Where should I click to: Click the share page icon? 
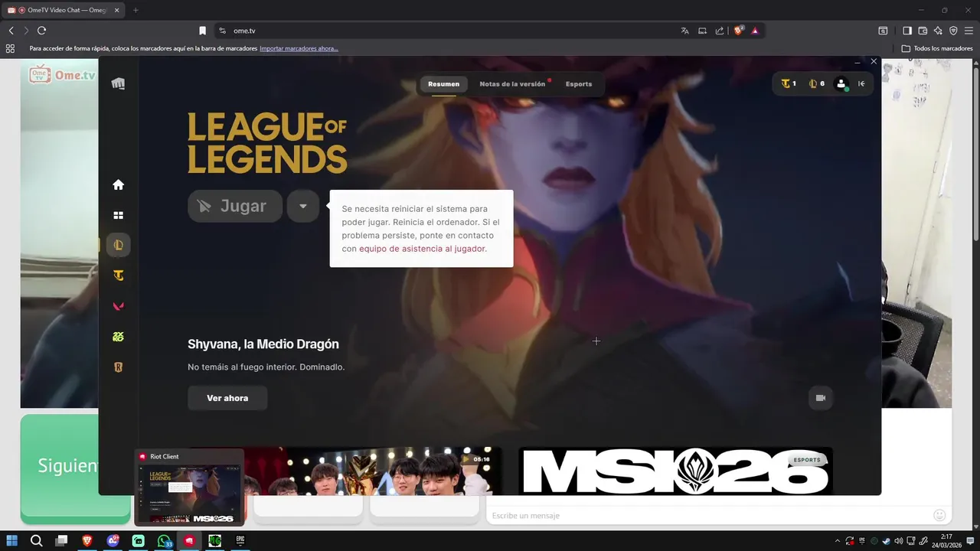pyautogui.click(x=720, y=31)
